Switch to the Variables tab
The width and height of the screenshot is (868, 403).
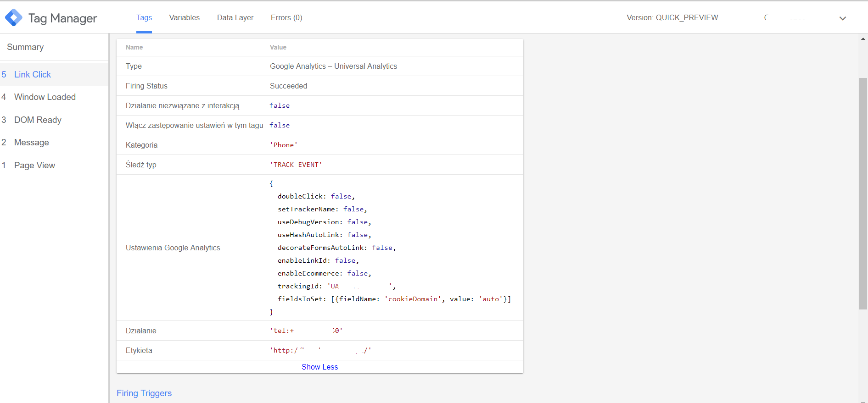[x=185, y=17]
